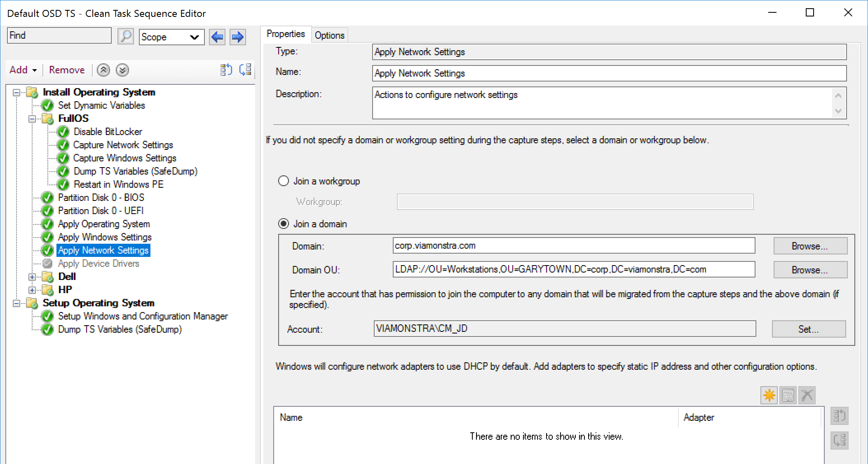The height and width of the screenshot is (464, 868).
Task: Click the blue right arrow find-next button
Action: tap(237, 37)
